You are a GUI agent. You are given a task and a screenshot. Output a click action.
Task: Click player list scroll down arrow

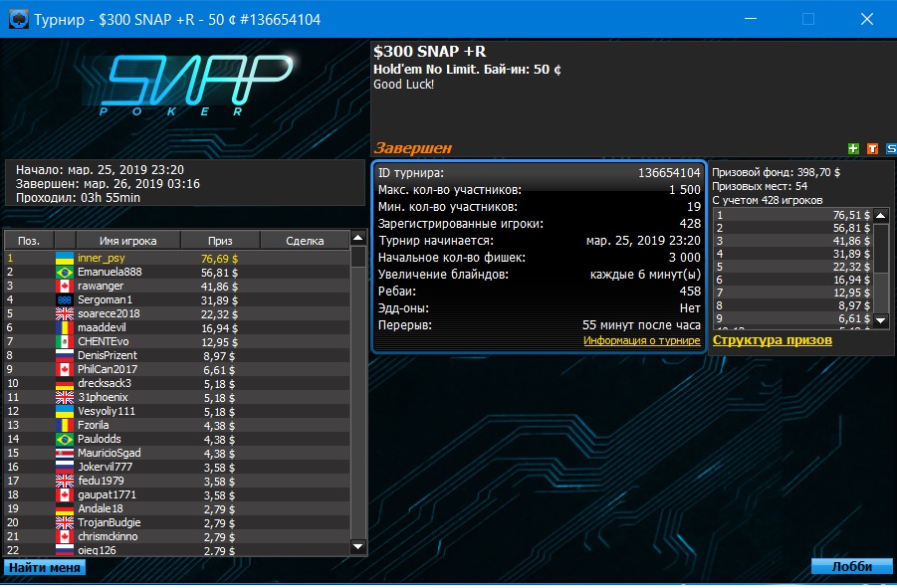[x=358, y=547]
